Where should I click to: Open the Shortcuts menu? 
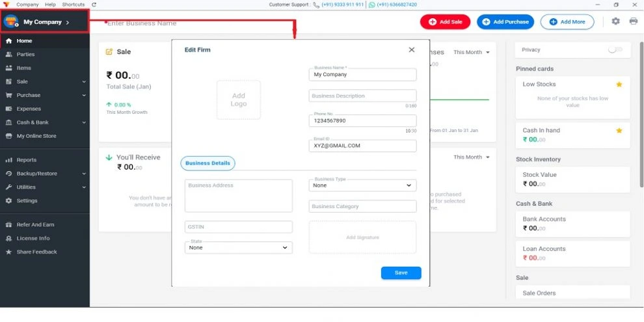click(74, 5)
